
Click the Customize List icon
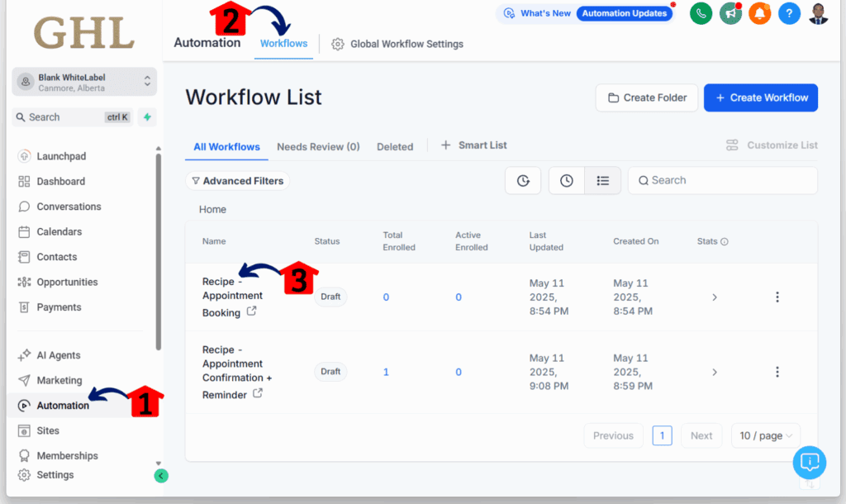coord(732,145)
